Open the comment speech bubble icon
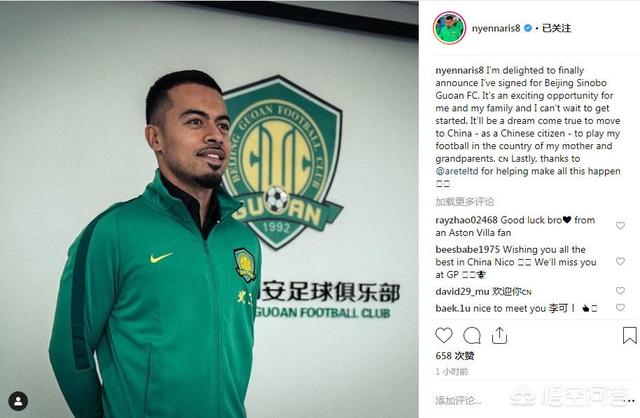 (x=472, y=336)
